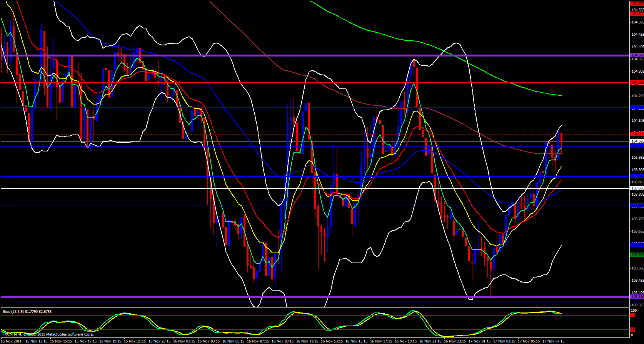Click the purple 103.390 price label
Screen dimensions: 644x344
(637, 297)
